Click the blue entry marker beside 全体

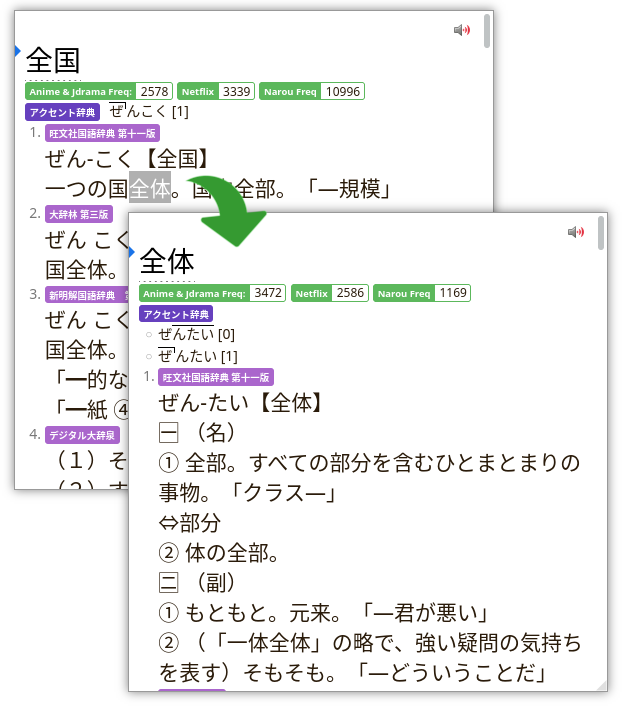click(132, 251)
